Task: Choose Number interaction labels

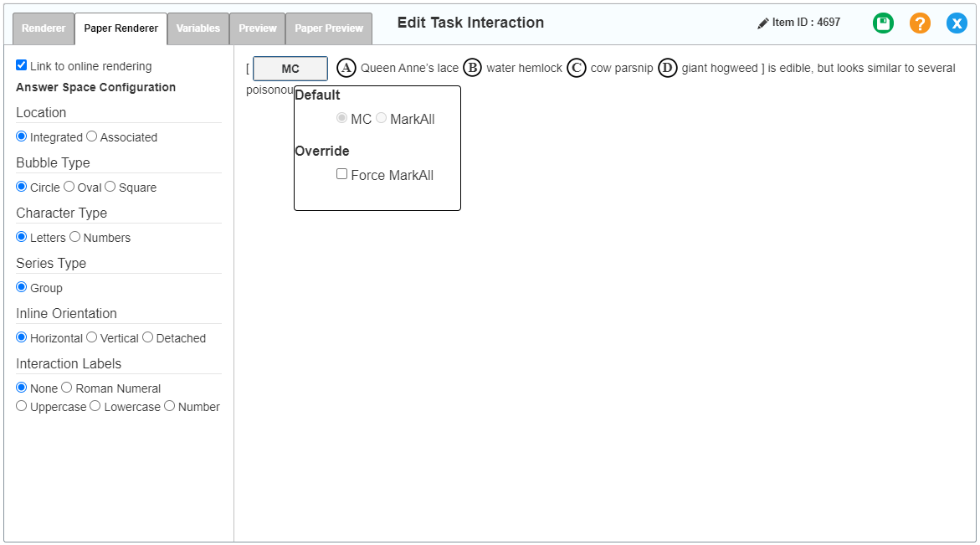Action: pos(169,406)
